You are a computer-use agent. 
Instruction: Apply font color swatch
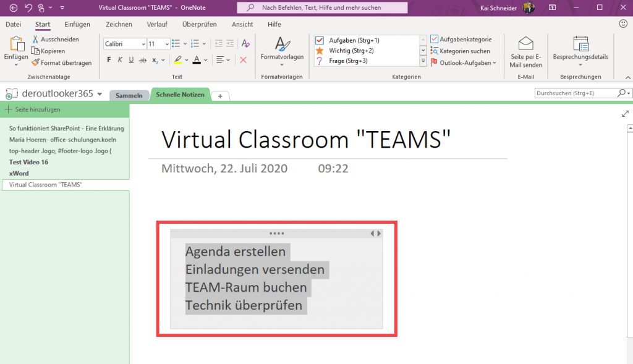tap(197, 60)
